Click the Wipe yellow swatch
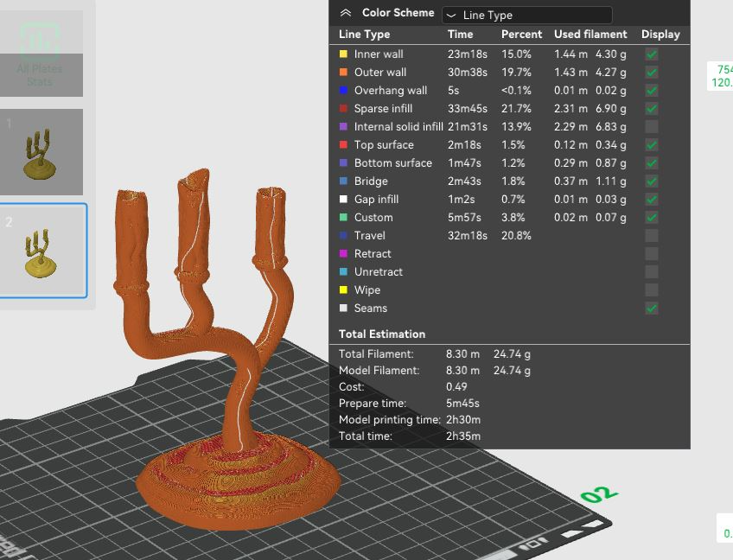This screenshot has width=733, height=560. (x=343, y=290)
